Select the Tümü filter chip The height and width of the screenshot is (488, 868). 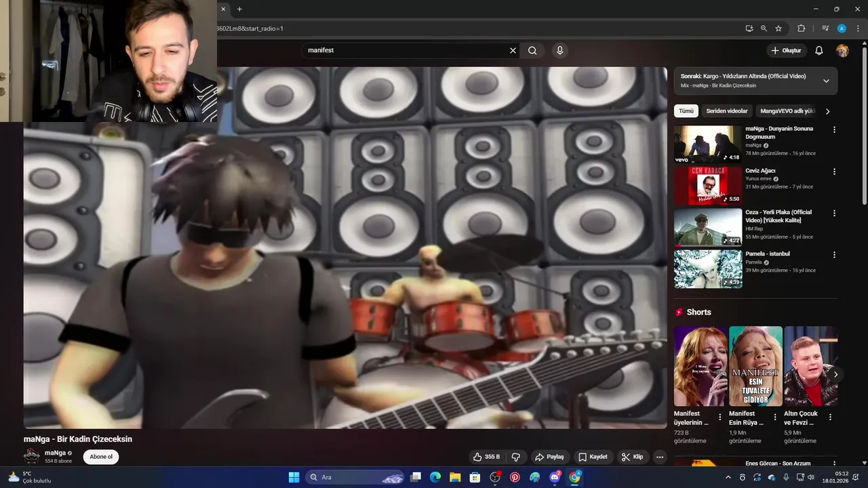click(686, 111)
